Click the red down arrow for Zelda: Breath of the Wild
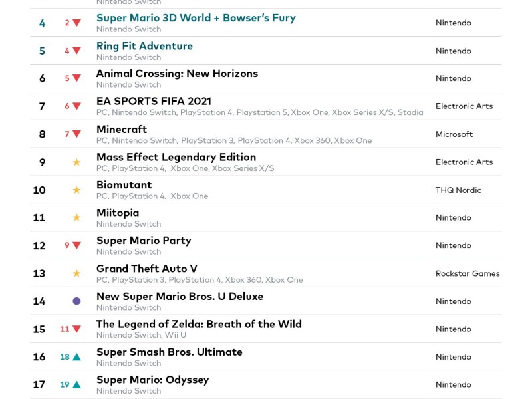532x399 pixels. click(x=76, y=329)
